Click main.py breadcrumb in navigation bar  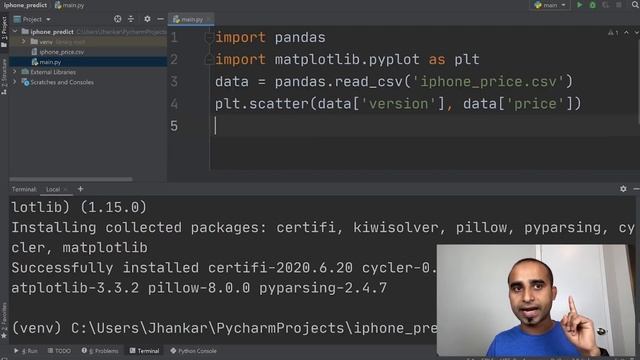69,5
